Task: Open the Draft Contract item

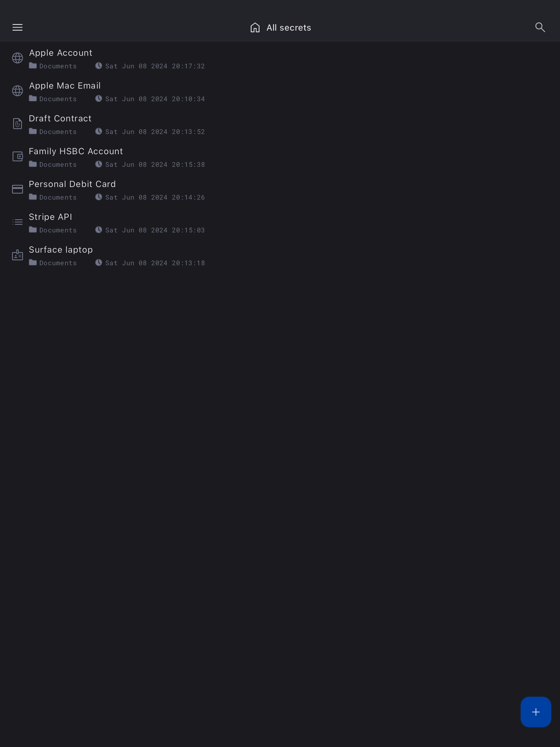Action: [280, 124]
